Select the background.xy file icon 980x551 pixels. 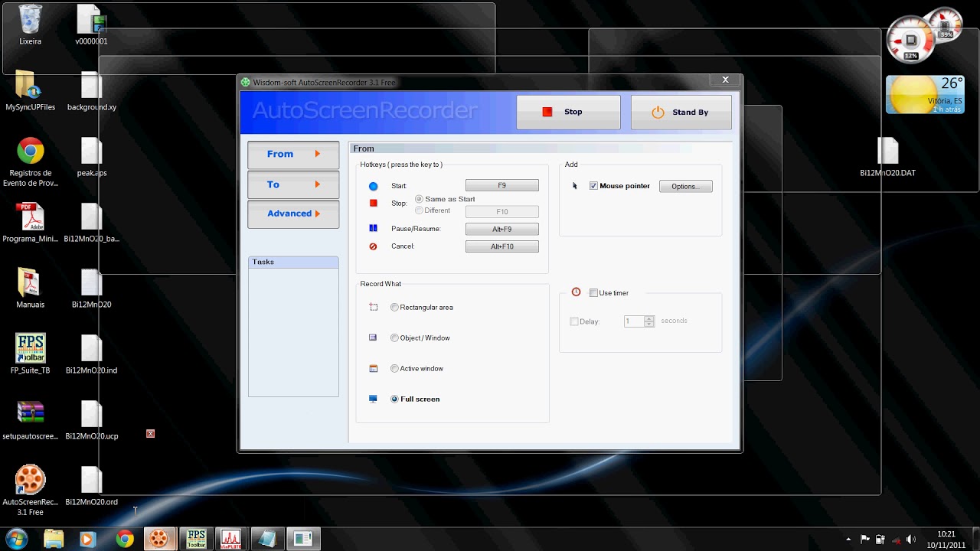(91, 90)
